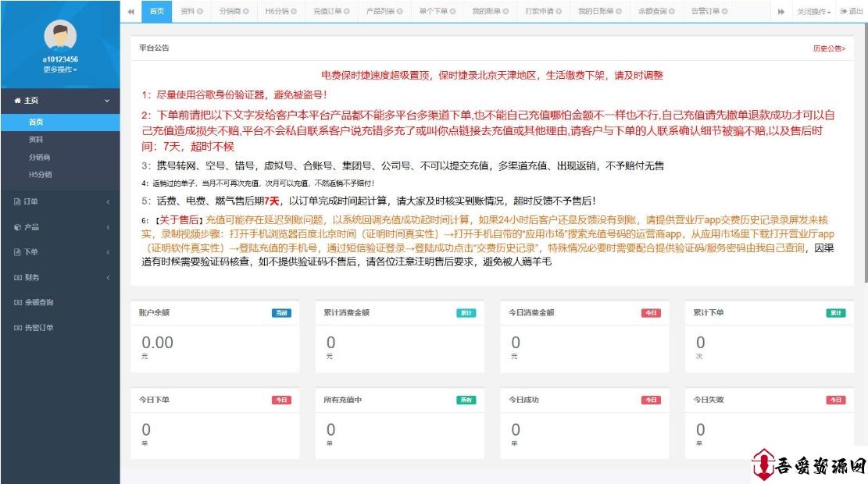Click the 今日 badge on 今日成功 card
Image resolution: width=868 pixels, height=484 pixels.
coord(651,400)
